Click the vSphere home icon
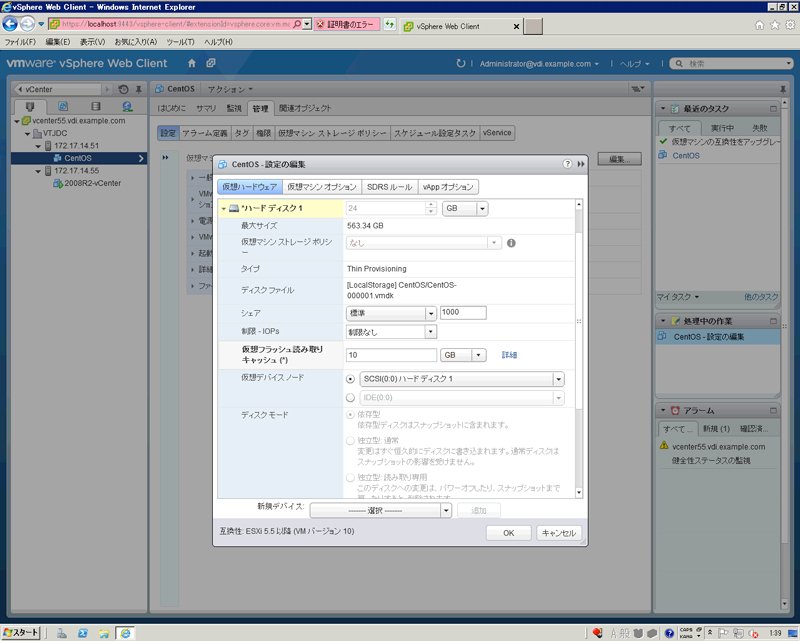This screenshot has height=641, width=800. 192,63
